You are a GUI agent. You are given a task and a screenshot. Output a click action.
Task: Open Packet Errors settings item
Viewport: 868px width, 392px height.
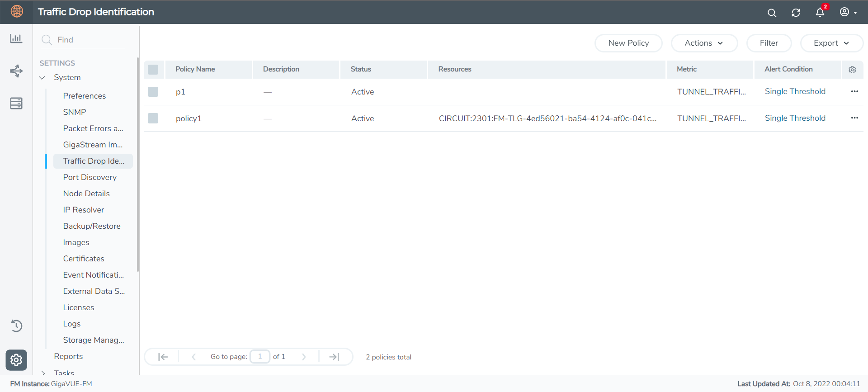pos(93,128)
